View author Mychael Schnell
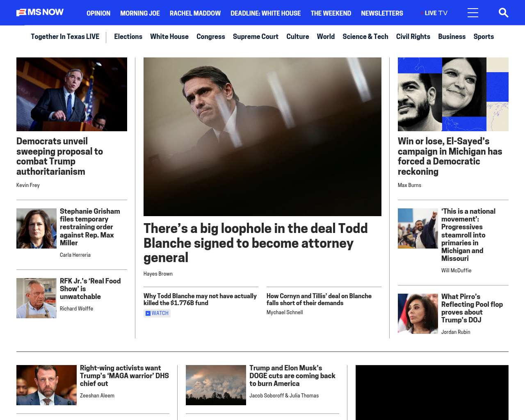Image resolution: width=525 pixels, height=420 pixels. (285, 313)
